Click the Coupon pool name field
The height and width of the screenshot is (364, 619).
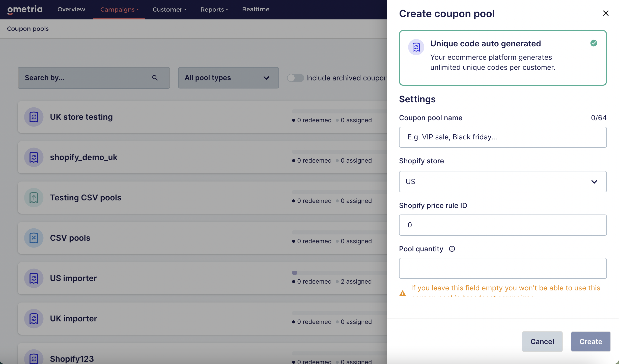coord(503,137)
